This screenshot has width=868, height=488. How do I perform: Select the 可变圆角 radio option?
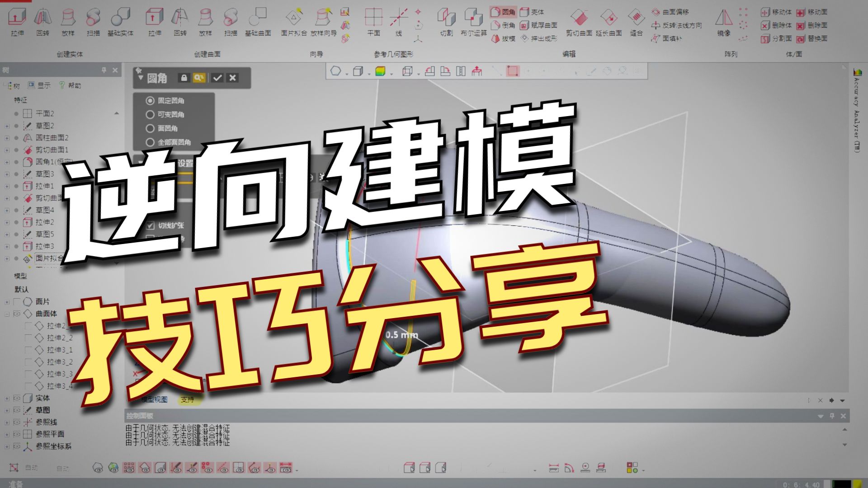[x=150, y=115]
